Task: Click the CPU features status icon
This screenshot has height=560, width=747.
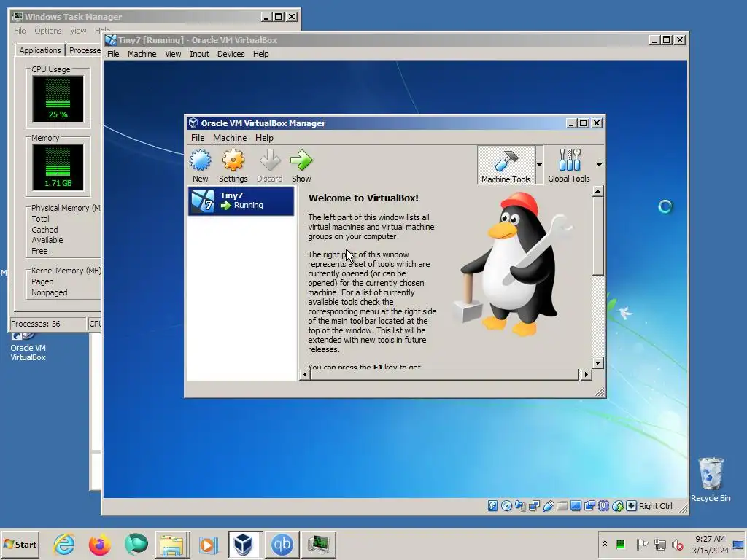Action: point(603,506)
